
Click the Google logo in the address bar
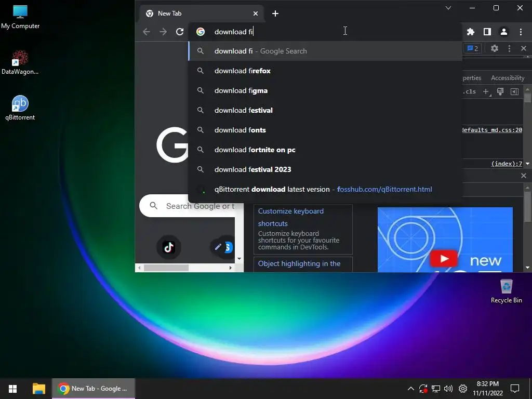click(201, 32)
